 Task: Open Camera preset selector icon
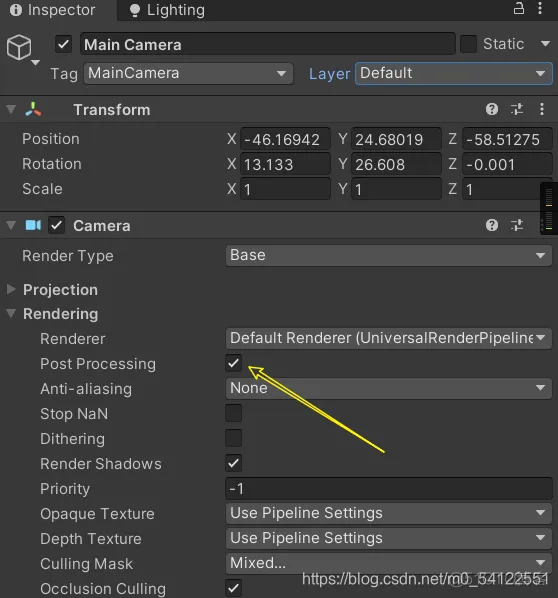click(x=517, y=225)
